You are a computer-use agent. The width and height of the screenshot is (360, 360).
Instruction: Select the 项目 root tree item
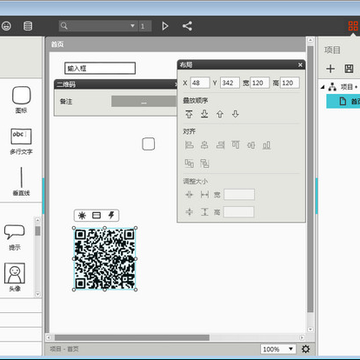tap(347, 87)
